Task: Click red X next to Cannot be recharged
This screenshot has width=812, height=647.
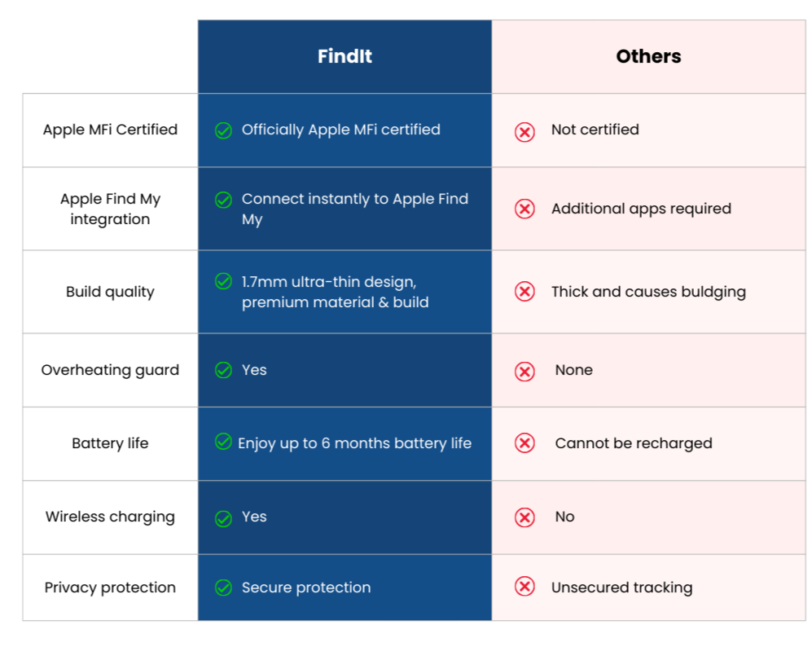Action: pos(525,443)
